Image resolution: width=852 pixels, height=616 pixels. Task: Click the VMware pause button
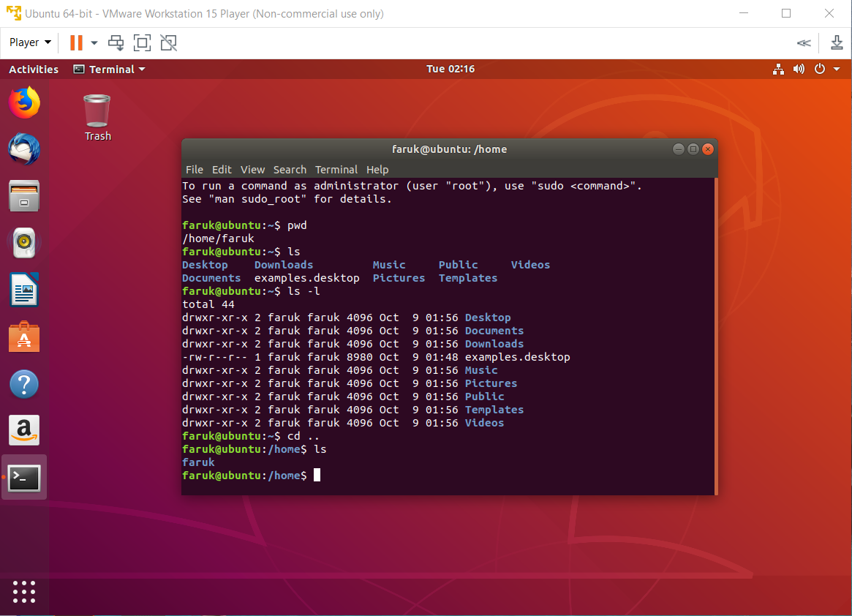pos(77,42)
